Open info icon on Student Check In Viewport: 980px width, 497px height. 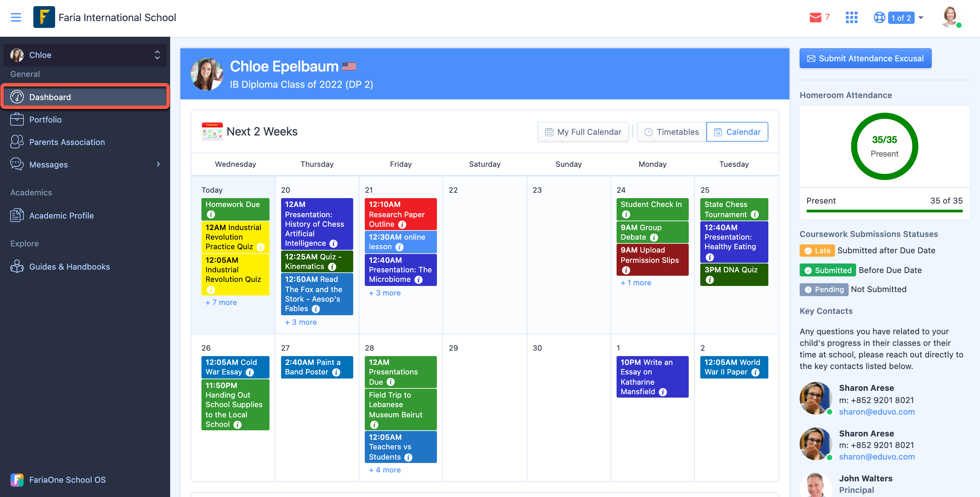[x=626, y=215]
